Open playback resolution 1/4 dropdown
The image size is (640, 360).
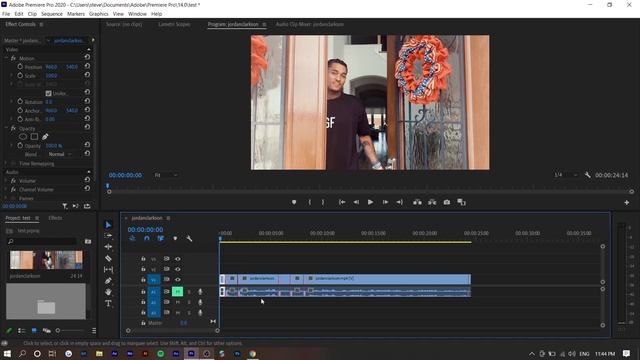[x=566, y=175]
